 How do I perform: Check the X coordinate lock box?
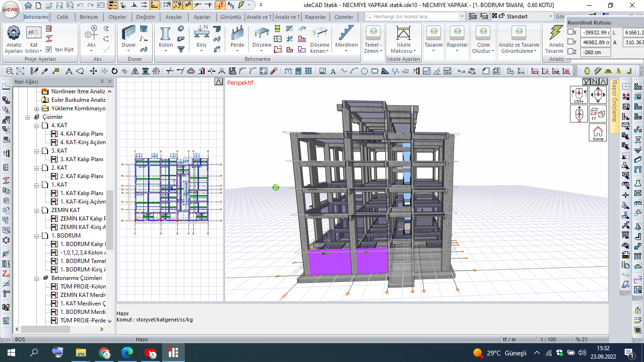(571, 32)
